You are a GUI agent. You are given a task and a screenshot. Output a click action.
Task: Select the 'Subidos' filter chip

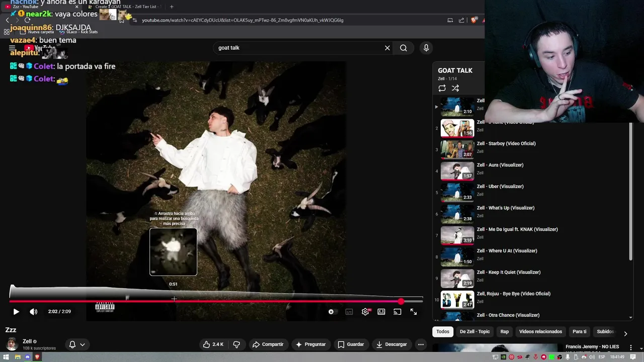605,332
